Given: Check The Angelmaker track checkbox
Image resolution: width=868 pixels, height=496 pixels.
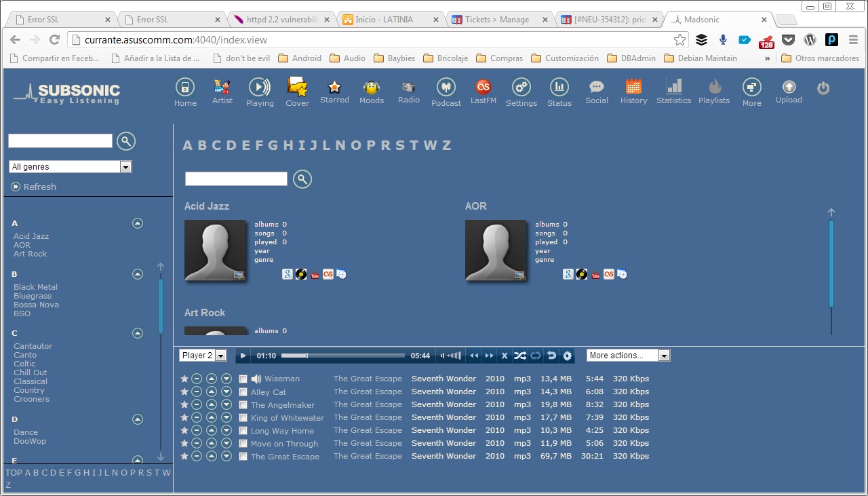Looking at the screenshot, I should [x=243, y=405].
